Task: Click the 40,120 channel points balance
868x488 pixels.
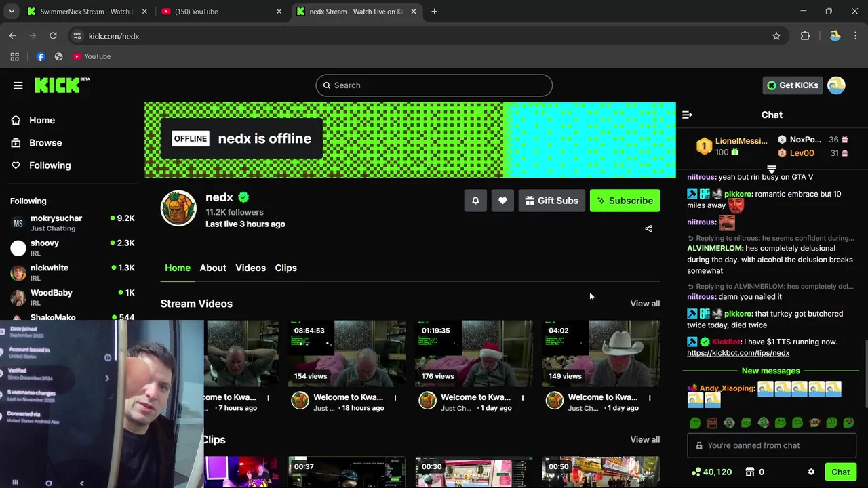Action: (x=711, y=472)
